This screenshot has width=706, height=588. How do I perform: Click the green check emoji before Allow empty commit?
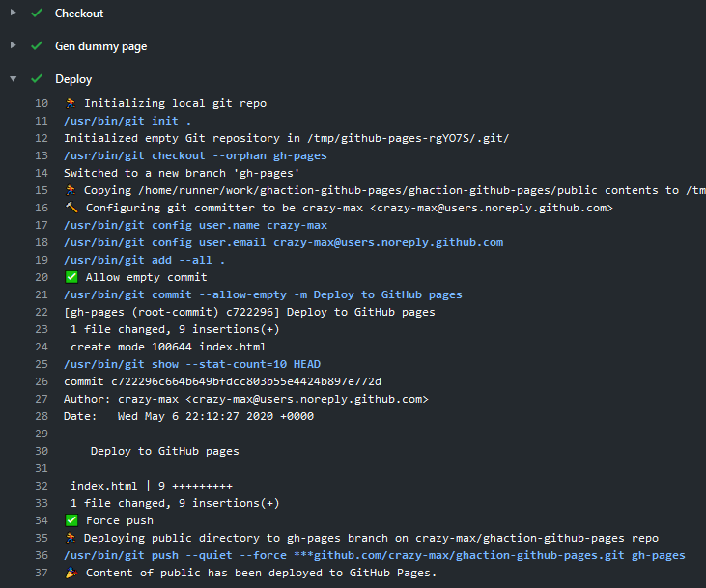(x=71, y=277)
